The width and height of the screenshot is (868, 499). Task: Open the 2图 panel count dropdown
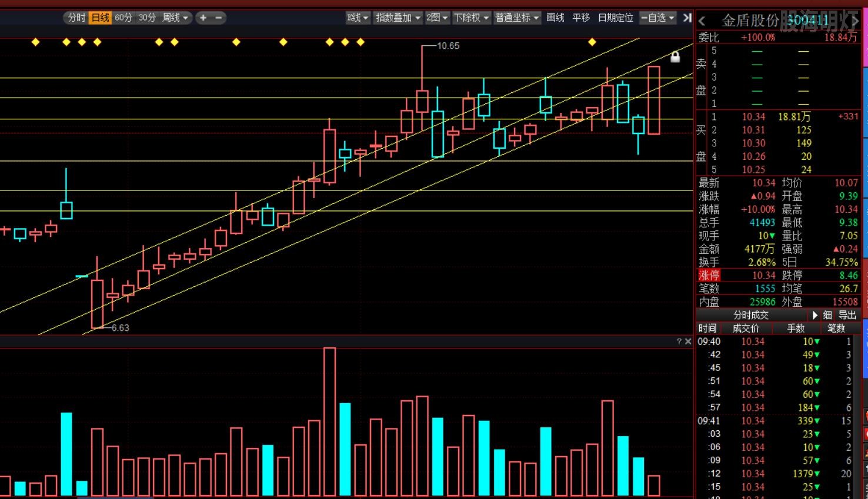(437, 18)
